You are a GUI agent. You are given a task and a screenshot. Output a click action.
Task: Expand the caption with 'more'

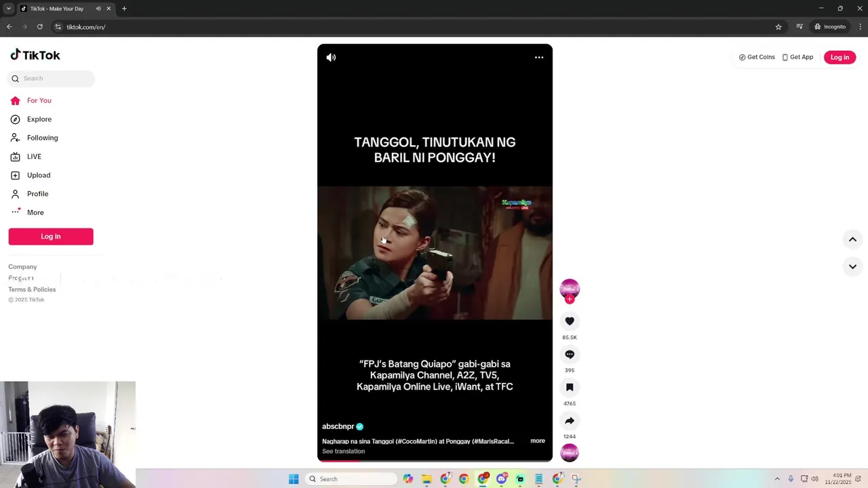click(x=538, y=441)
